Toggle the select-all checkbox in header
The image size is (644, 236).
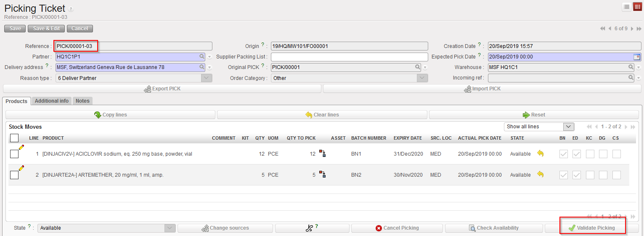pyautogui.click(x=14, y=138)
